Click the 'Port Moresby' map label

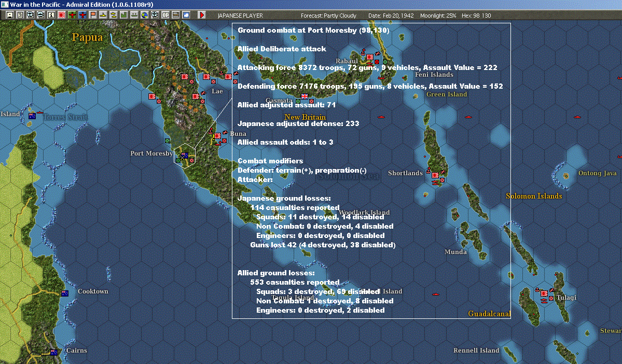click(x=151, y=153)
